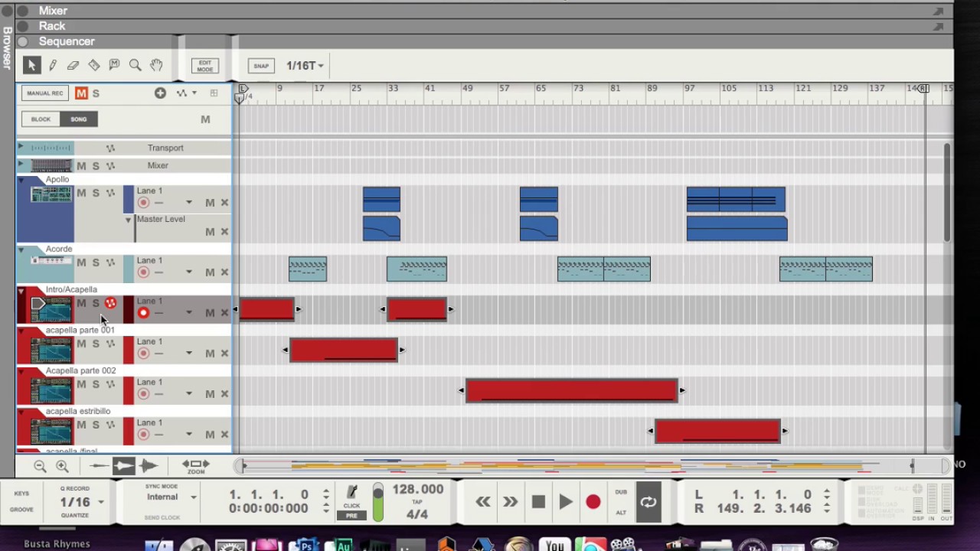
Task: Switch to Song view
Action: (x=79, y=119)
